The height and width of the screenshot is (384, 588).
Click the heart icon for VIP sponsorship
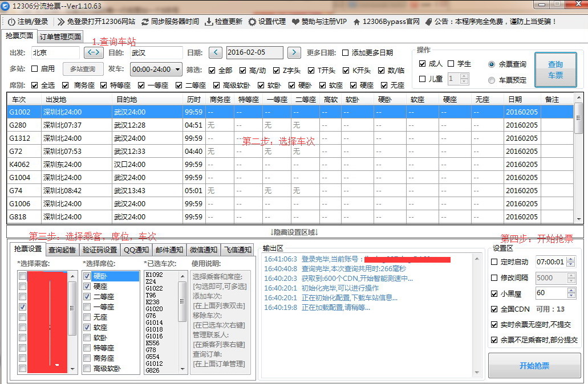[x=295, y=22]
